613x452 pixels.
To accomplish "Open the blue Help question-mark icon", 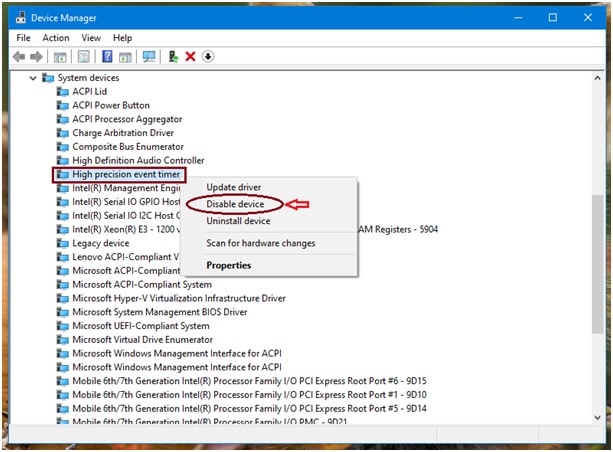I will pos(107,57).
